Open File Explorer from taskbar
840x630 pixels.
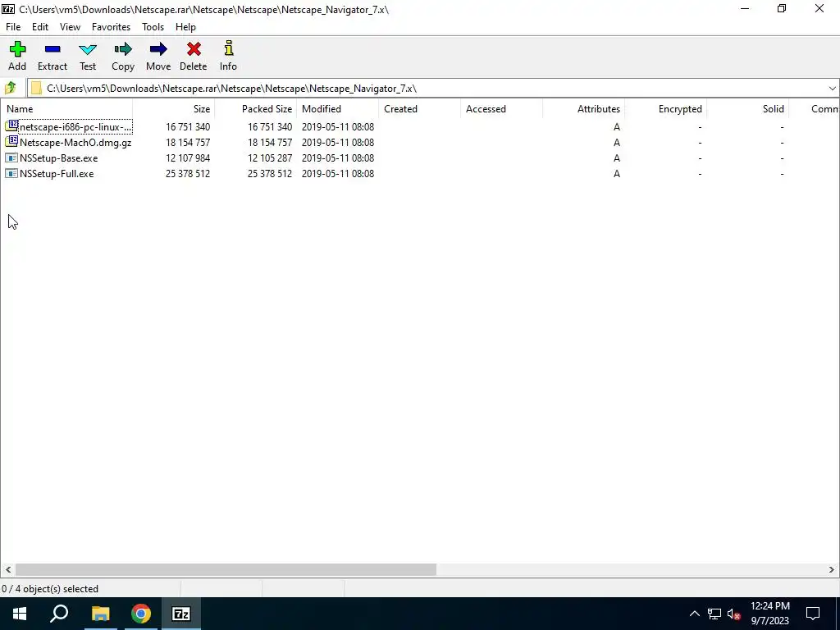point(100,614)
